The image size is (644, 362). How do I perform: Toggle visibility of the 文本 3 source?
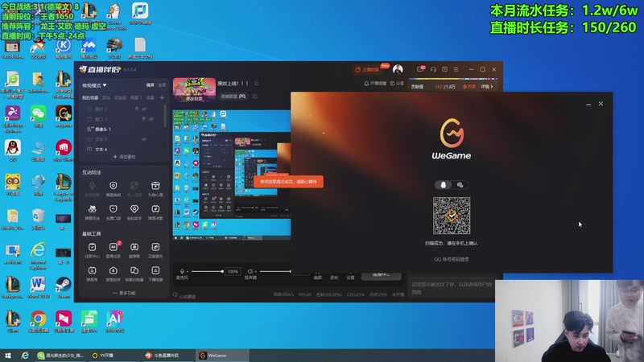pyautogui.click(x=145, y=139)
